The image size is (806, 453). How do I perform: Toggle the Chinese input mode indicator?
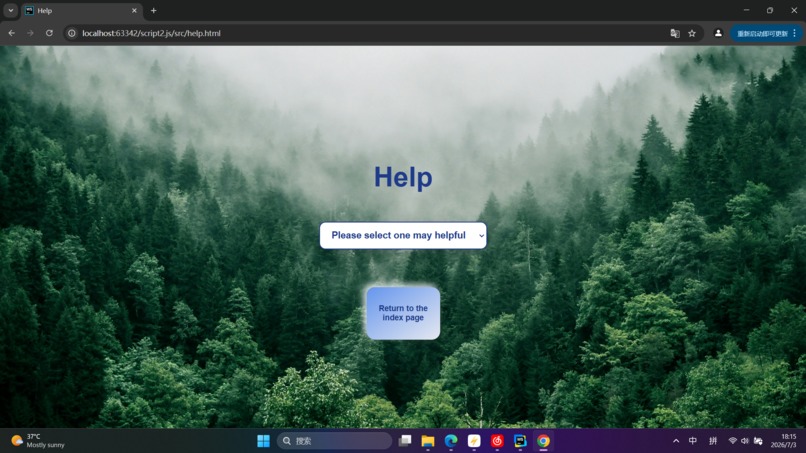[693, 441]
